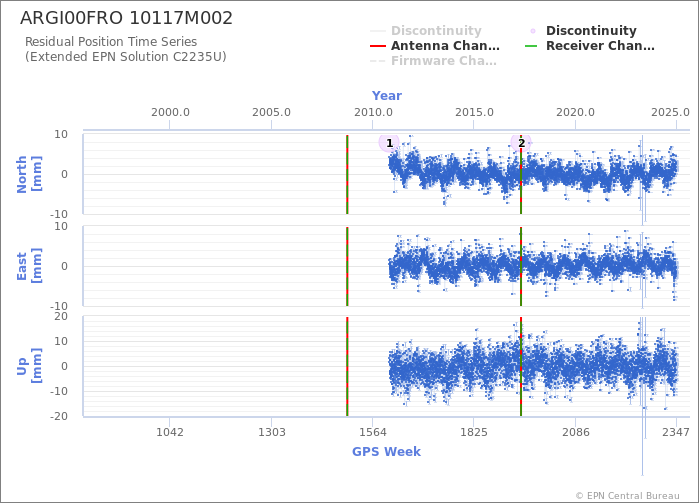
Task: Click the 1303 GPS week tick label
Action: point(271,432)
